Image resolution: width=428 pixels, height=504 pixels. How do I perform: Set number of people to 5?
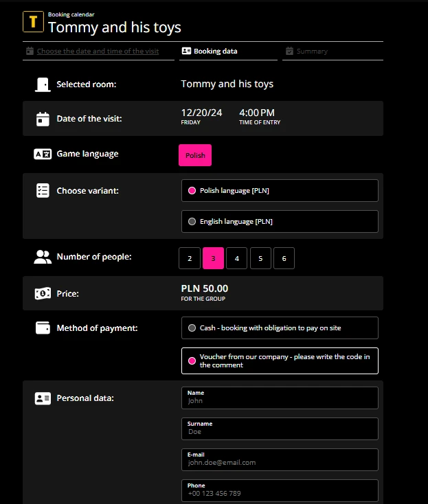(260, 259)
